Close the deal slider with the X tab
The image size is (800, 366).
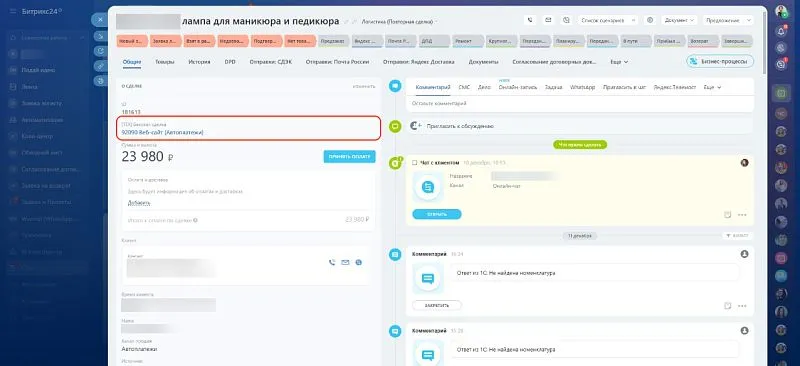(x=100, y=20)
